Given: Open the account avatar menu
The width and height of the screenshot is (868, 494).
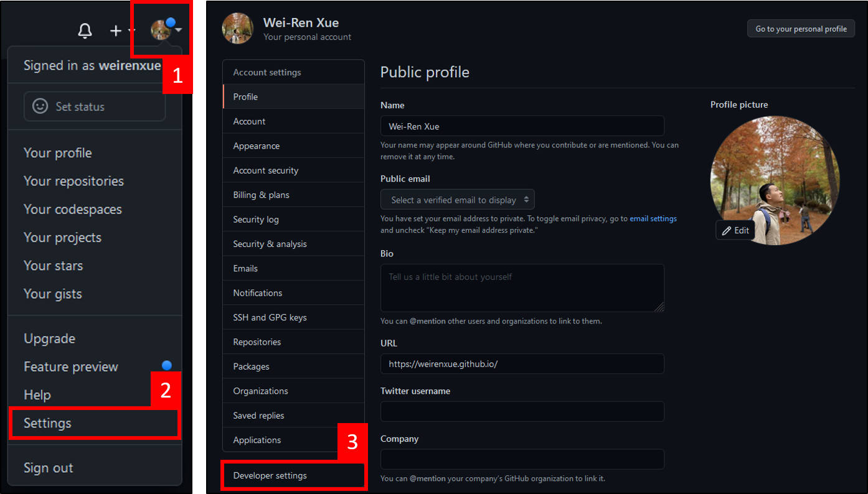Looking at the screenshot, I should 161,28.
